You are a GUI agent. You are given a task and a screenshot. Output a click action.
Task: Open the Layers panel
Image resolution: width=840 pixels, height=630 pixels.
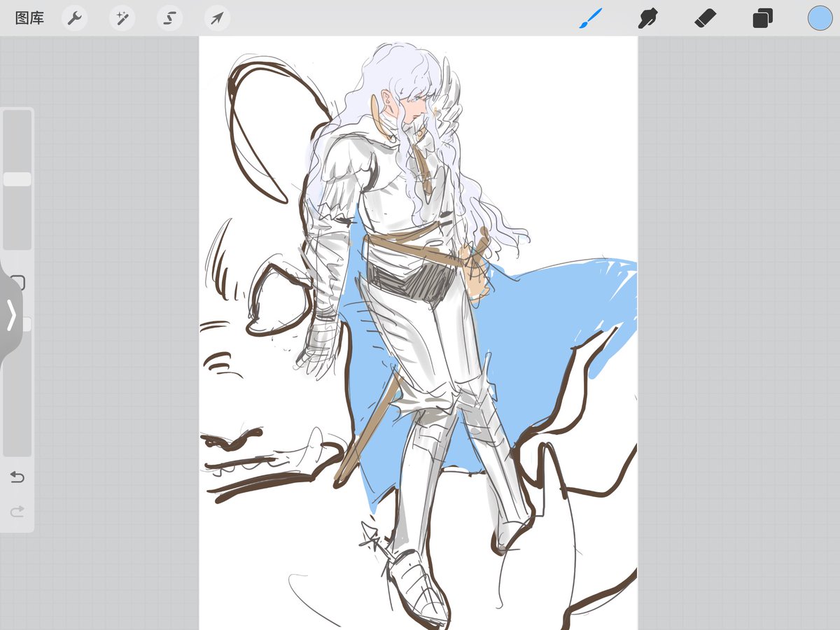[762, 18]
